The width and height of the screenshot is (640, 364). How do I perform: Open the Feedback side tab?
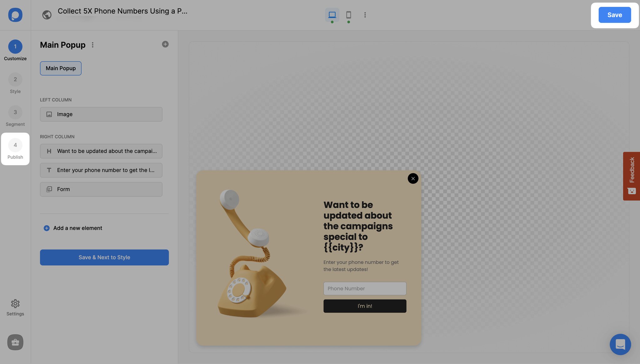(632, 176)
